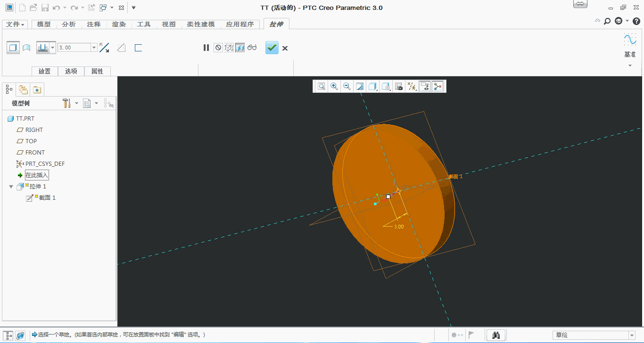The image size is (644, 343).
Task: Toggle the unattached preview mode
Action: (x=229, y=48)
